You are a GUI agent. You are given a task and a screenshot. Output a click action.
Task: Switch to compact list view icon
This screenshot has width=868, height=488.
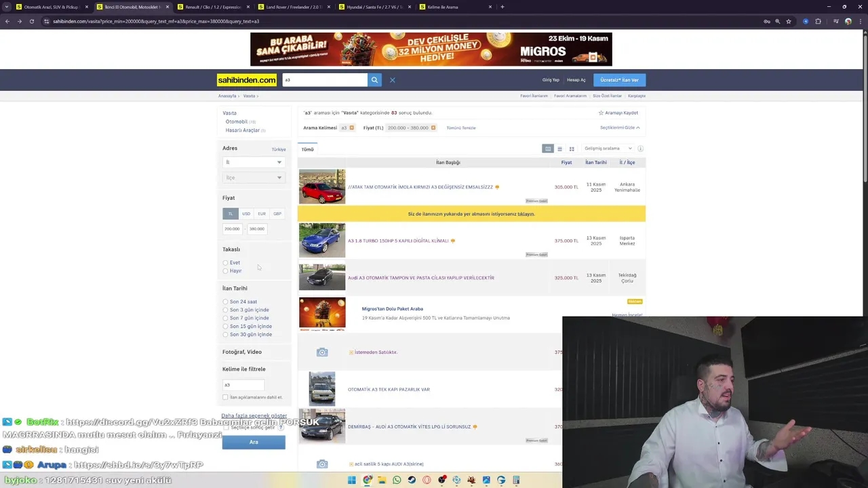tap(559, 148)
